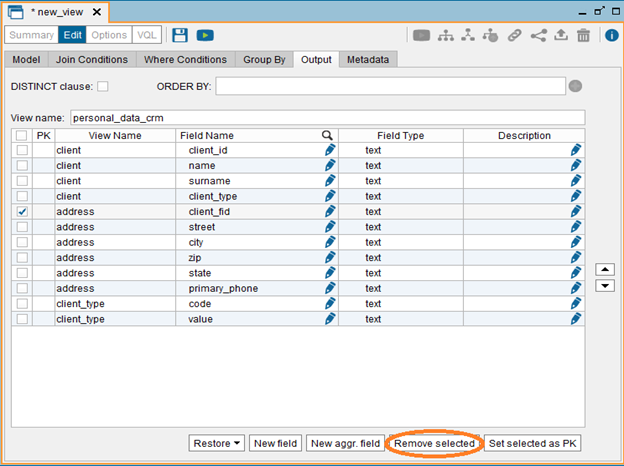
Task: Click the share icon in toolbar
Action: 539,35
